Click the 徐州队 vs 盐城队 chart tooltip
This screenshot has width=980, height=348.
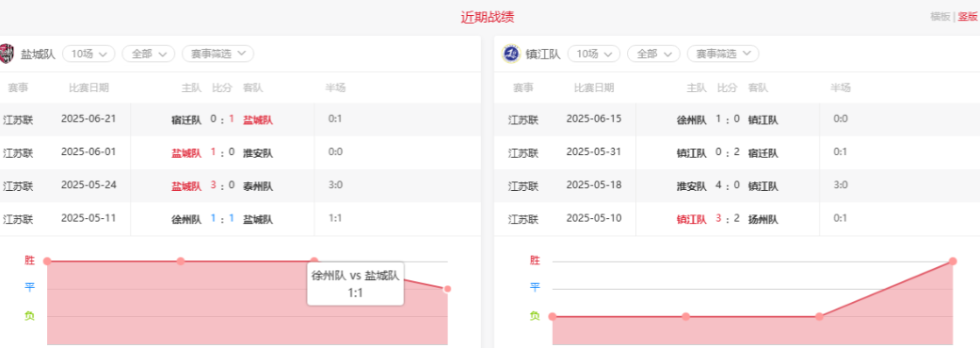(x=355, y=283)
